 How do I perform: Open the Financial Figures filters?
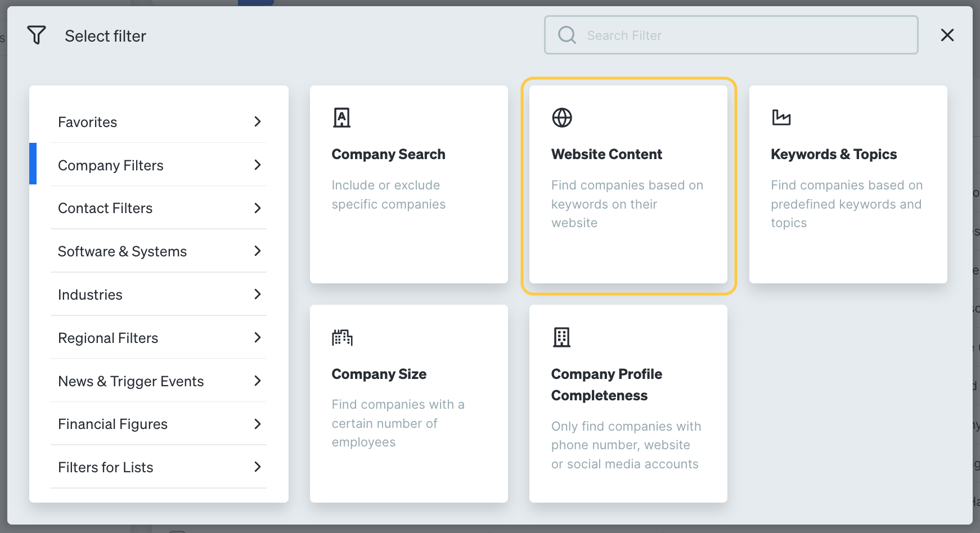[x=159, y=424]
